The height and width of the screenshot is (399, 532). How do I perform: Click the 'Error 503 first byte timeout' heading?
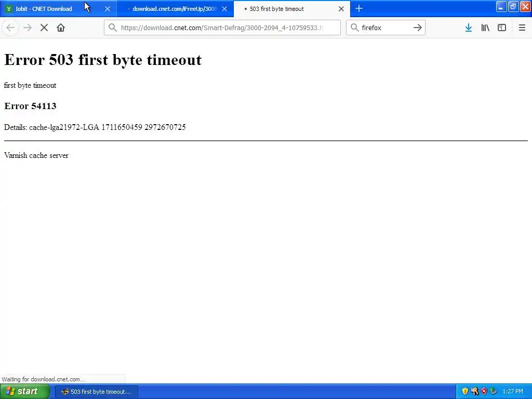pyautogui.click(x=103, y=60)
